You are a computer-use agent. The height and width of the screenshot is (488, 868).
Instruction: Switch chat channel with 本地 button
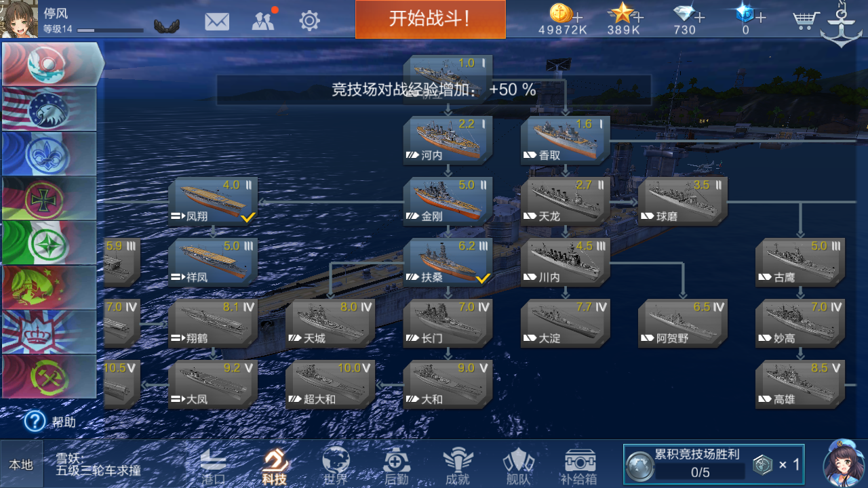[21, 464]
